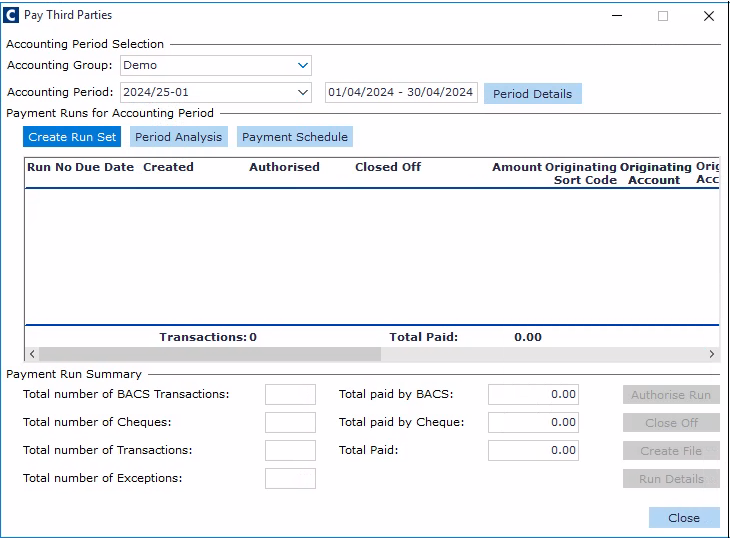The width and height of the screenshot is (730, 538).
Task: Click the Closed Off column header
Action: [388, 167]
